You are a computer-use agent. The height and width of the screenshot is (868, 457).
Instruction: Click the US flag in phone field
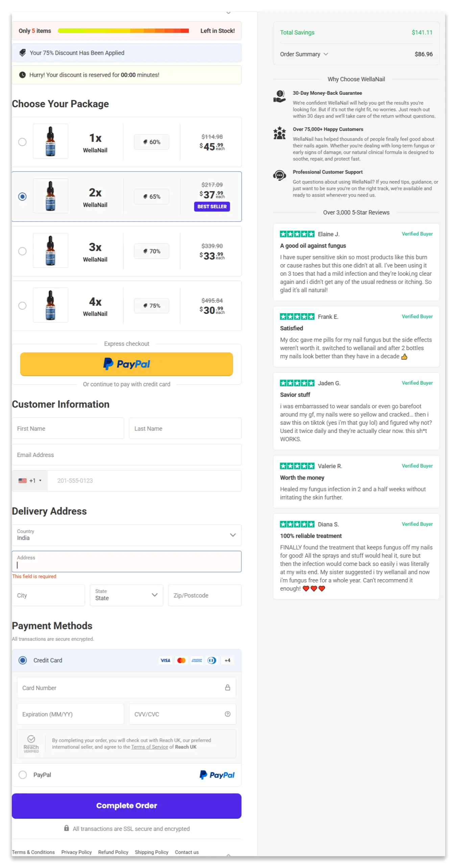click(x=23, y=480)
